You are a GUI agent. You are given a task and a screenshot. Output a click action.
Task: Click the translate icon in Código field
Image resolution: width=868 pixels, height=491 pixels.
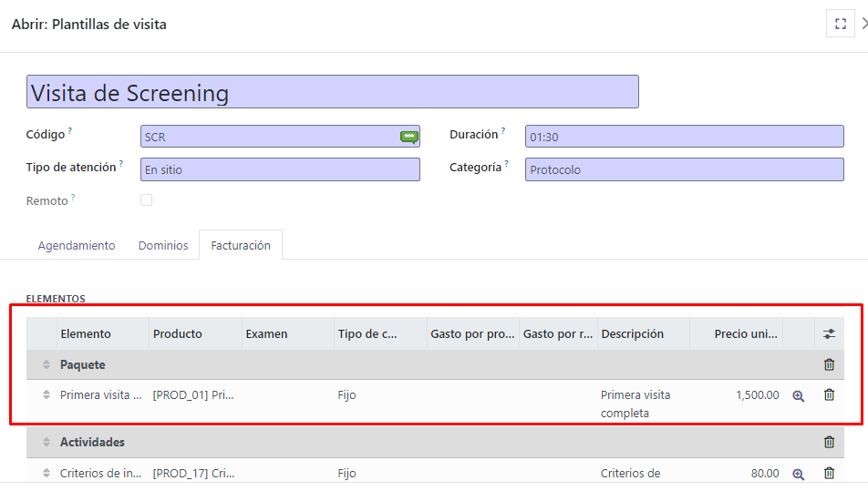tap(408, 137)
